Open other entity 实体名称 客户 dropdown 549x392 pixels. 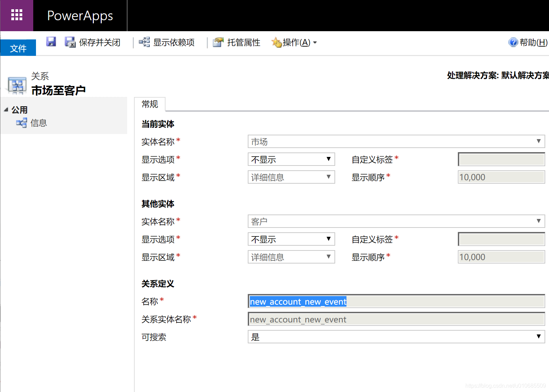[396, 221]
